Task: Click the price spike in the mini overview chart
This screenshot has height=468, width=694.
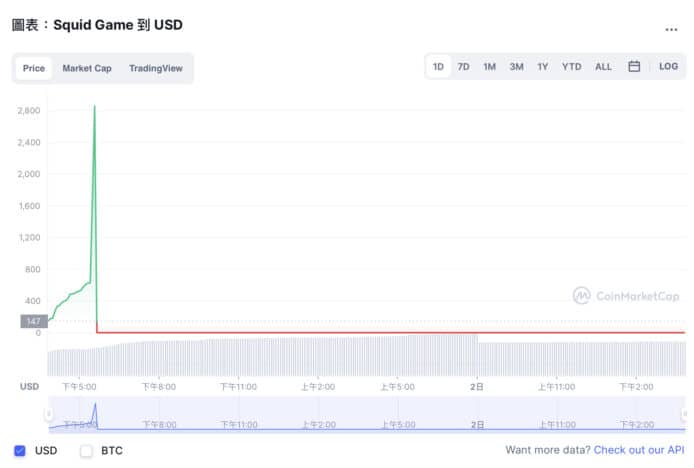Action: click(x=95, y=408)
